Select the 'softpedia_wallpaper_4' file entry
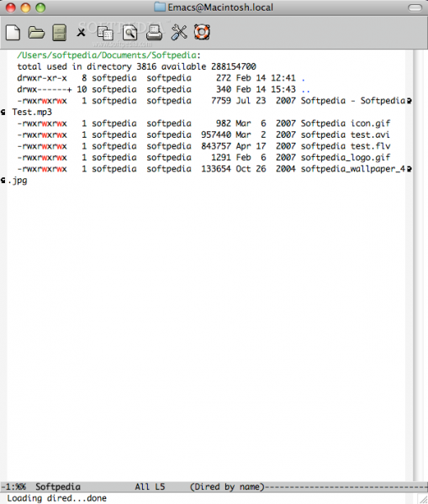 click(353, 169)
